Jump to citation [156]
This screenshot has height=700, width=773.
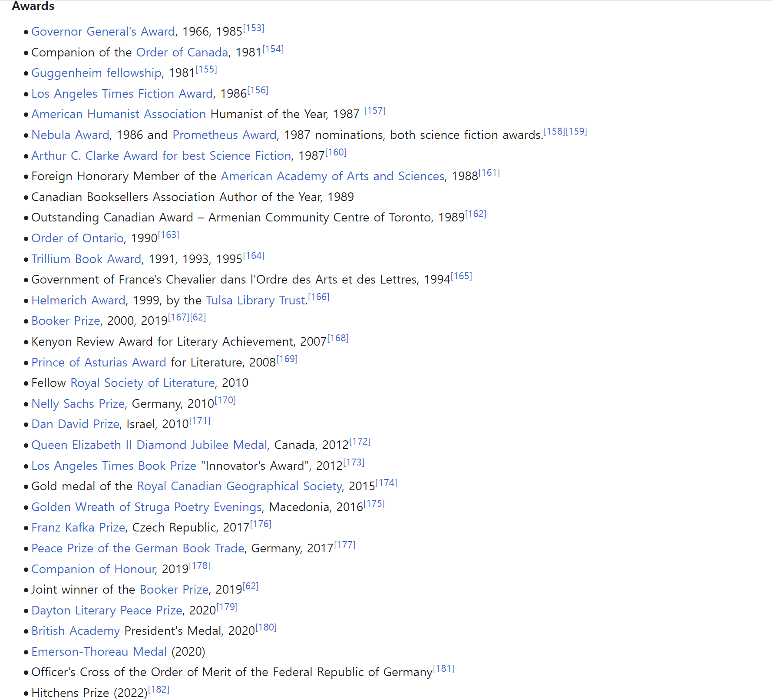(258, 90)
